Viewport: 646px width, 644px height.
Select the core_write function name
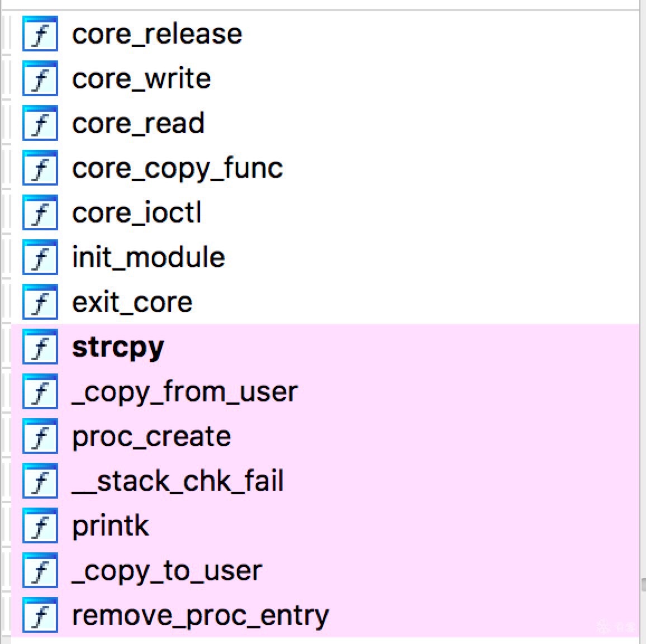141,79
